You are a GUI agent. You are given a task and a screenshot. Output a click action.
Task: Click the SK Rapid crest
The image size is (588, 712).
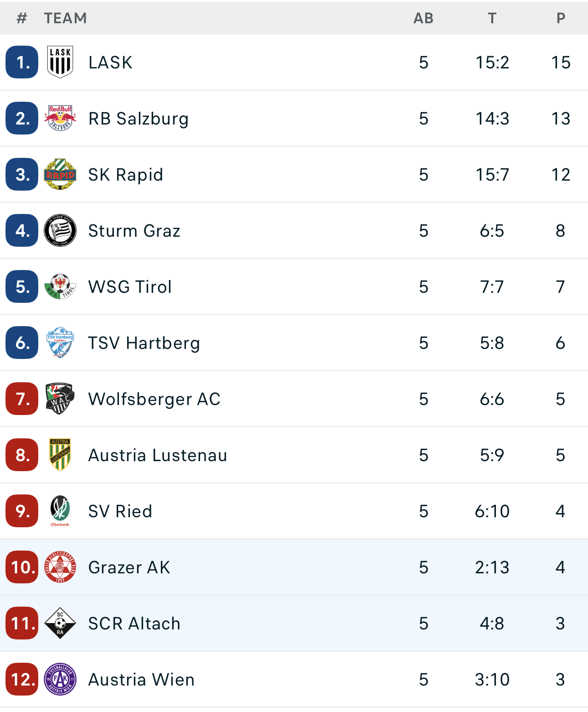point(60,174)
